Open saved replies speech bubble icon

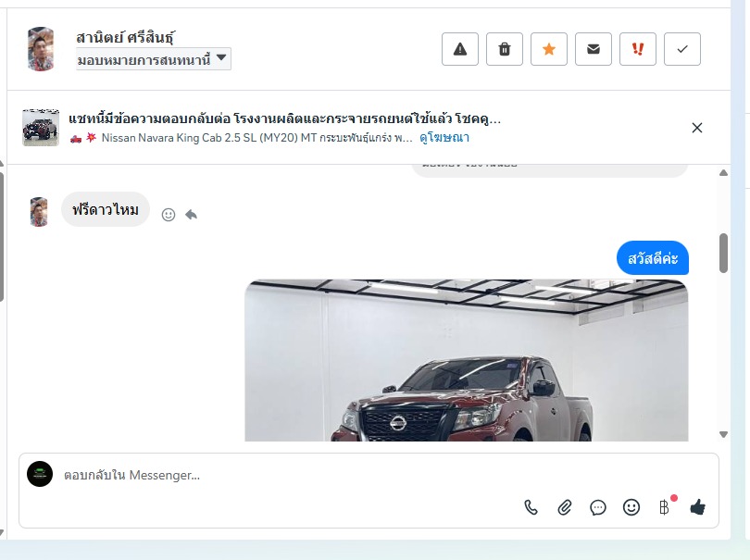click(x=598, y=507)
